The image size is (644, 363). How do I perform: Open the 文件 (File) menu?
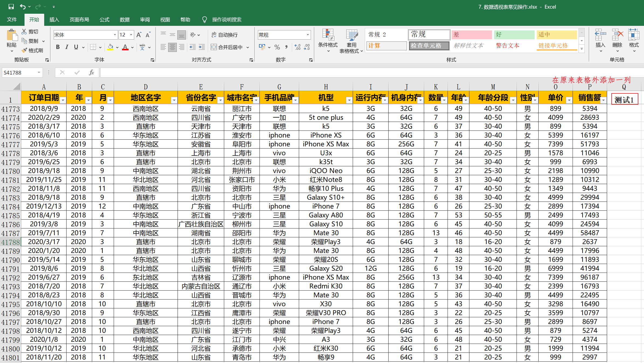tap(12, 19)
